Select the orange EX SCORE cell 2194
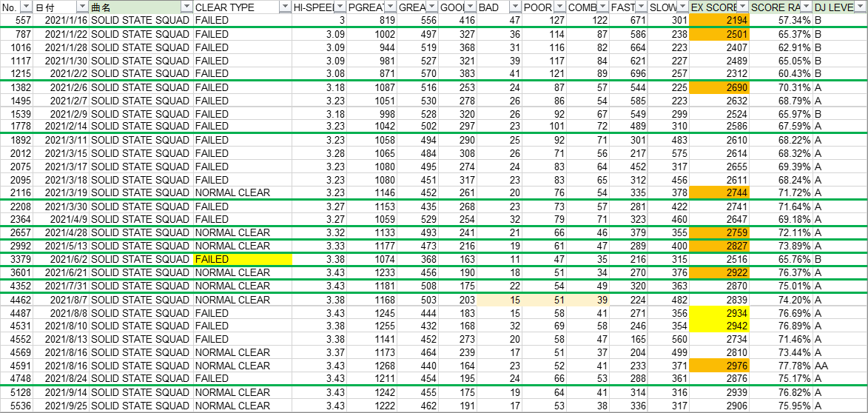The image size is (868, 413). click(720, 21)
